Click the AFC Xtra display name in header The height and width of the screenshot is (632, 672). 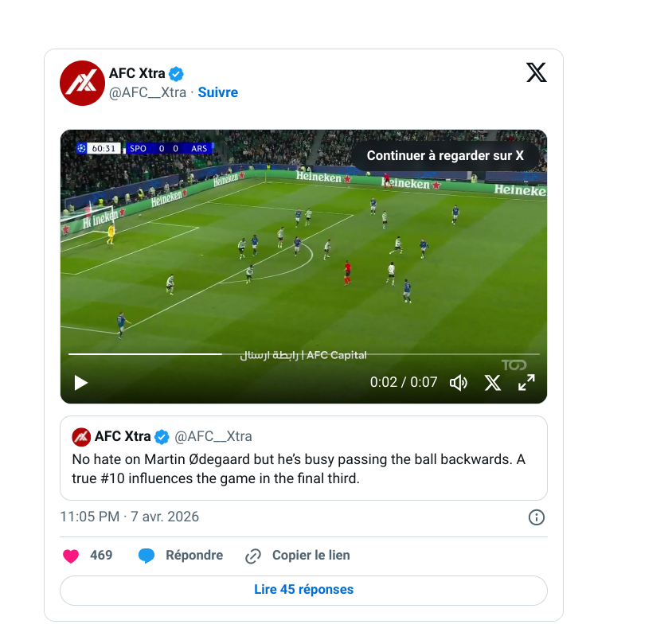[137, 74]
